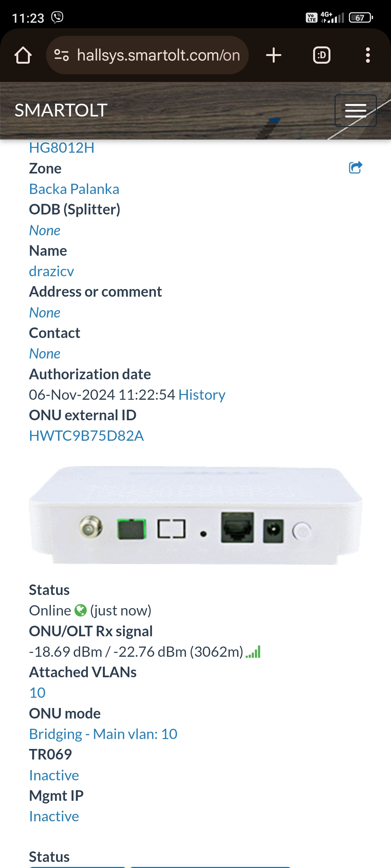Click the ONU device image

196,516
